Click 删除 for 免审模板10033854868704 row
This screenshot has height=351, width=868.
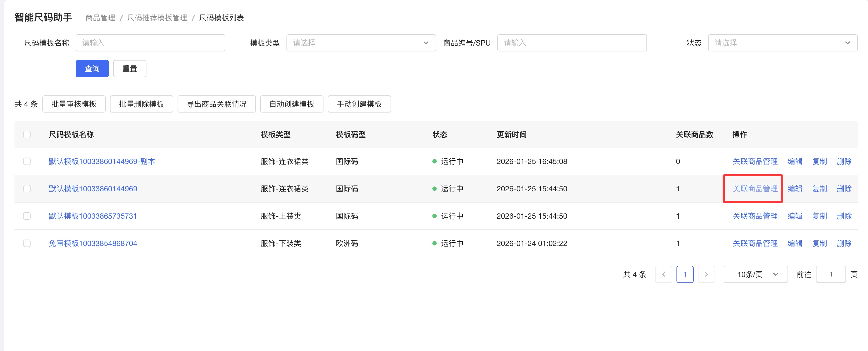[844, 243]
